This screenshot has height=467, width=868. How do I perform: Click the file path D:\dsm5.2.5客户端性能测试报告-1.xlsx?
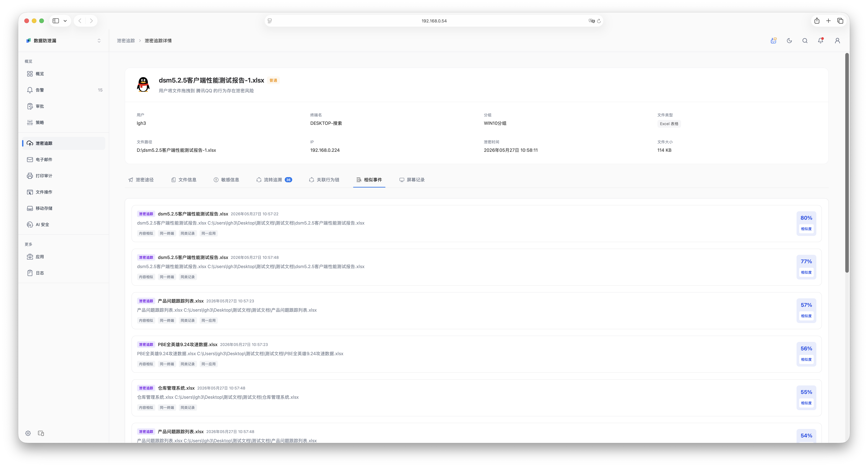click(176, 150)
